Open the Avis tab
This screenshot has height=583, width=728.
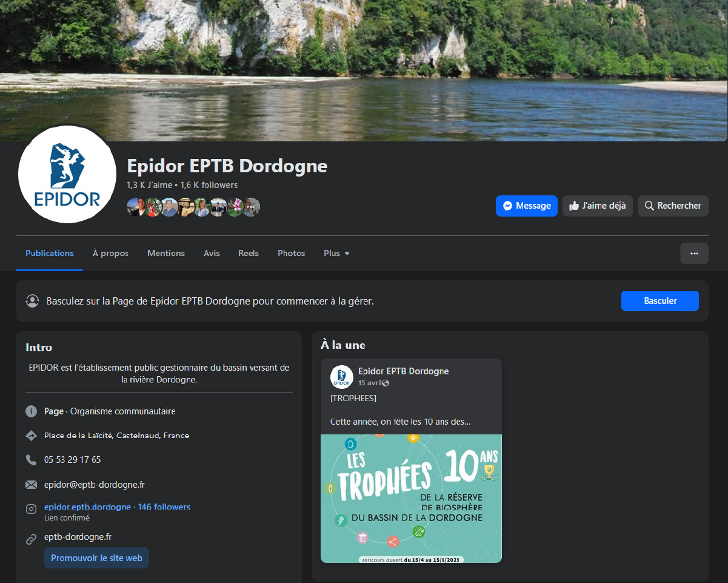[x=212, y=253]
